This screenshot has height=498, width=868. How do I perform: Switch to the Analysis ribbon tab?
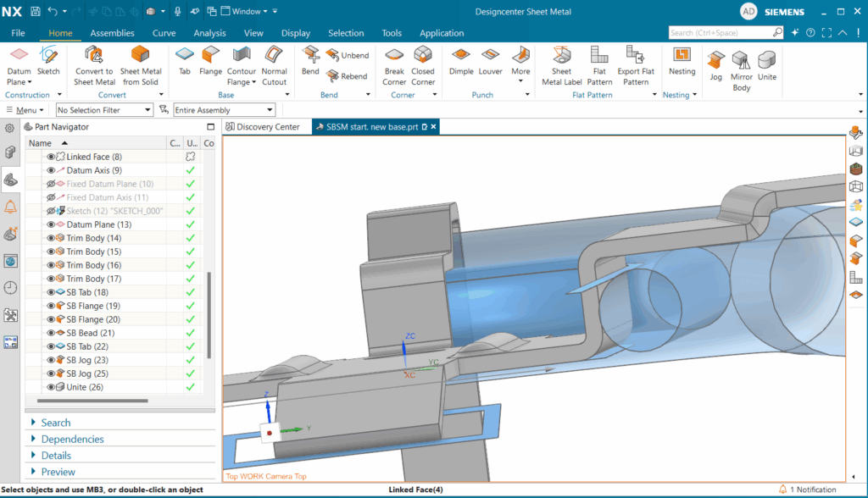tap(209, 33)
